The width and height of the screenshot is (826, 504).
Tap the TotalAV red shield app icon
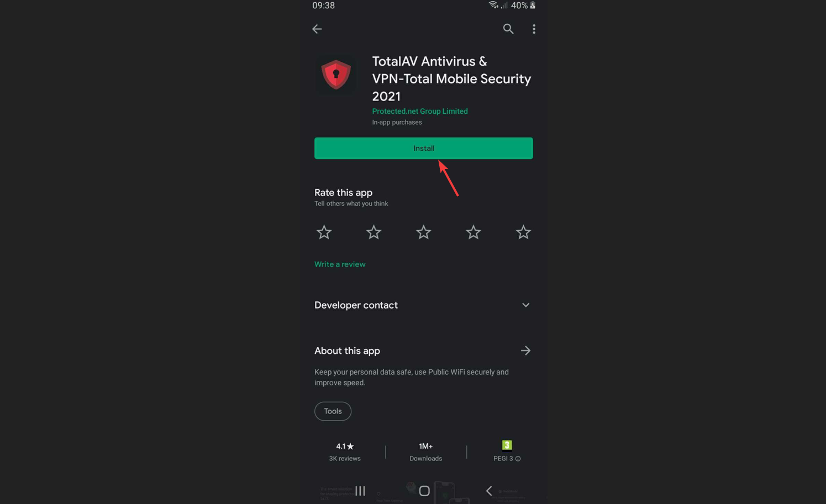click(x=336, y=75)
